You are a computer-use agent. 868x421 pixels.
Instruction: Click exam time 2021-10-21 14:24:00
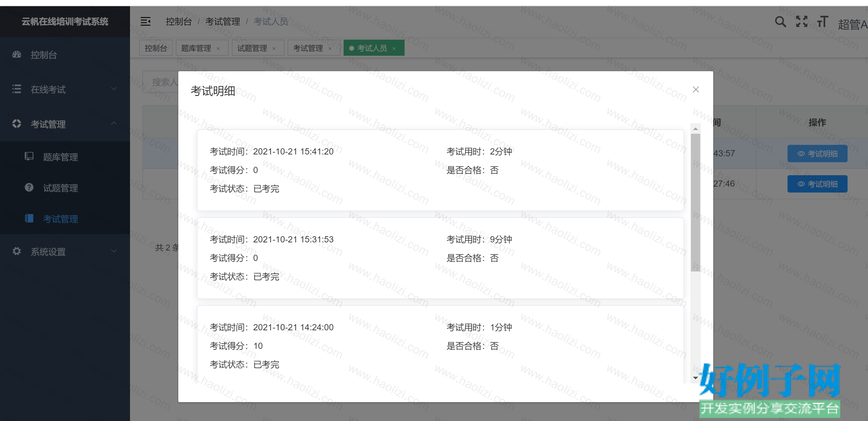[x=293, y=327]
